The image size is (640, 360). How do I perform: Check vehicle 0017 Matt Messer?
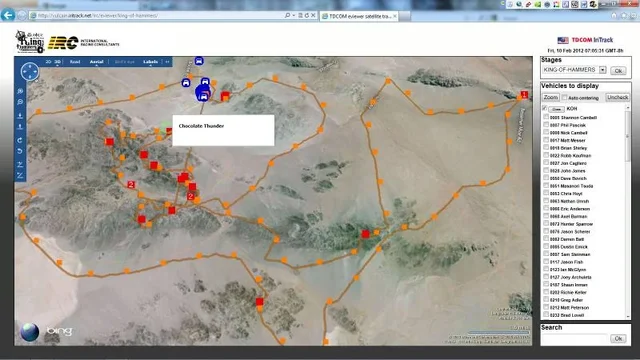coord(546,140)
